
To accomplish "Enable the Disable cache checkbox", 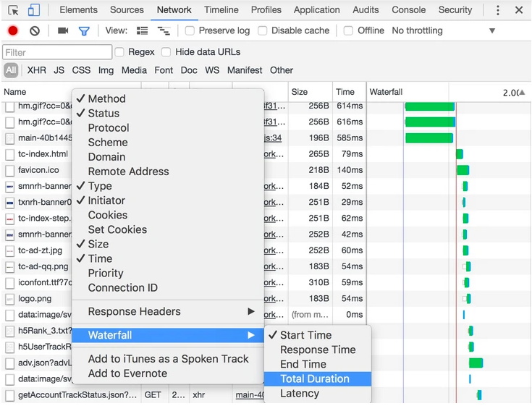I will pos(262,31).
